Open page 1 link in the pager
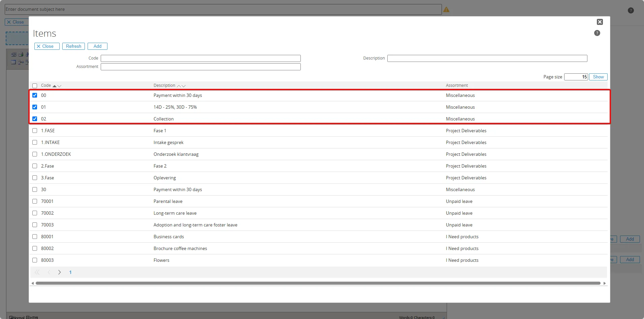Viewport: 644px width, 319px height. click(x=70, y=272)
